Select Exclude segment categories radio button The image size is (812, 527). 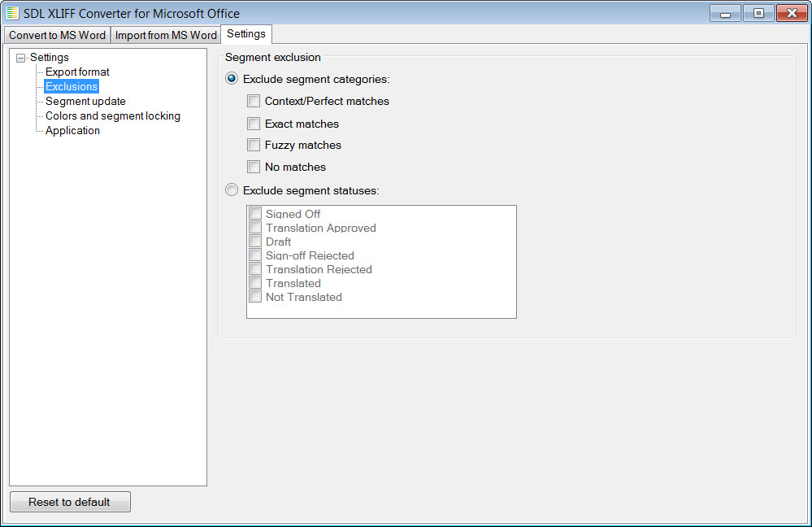(x=232, y=79)
